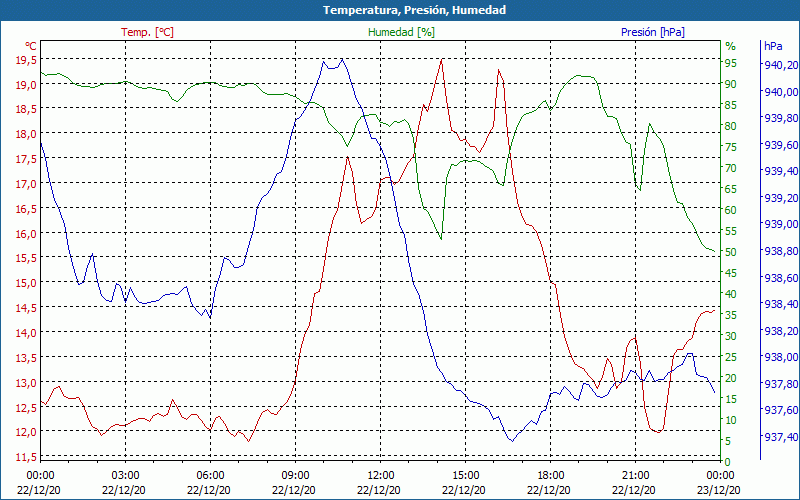
Task: Select the 25 humidity axis value
Action: click(731, 357)
